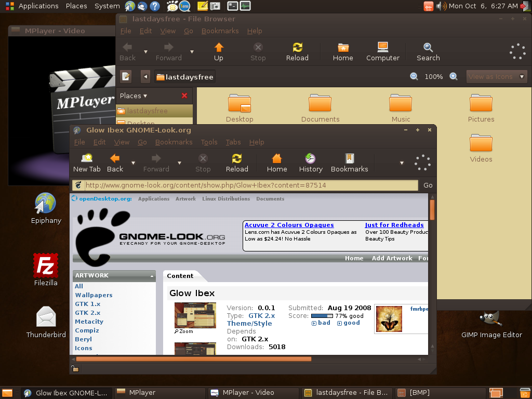
Task: Launch the Term terminal bubble icon in top panel
Action: (x=184, y=6)
